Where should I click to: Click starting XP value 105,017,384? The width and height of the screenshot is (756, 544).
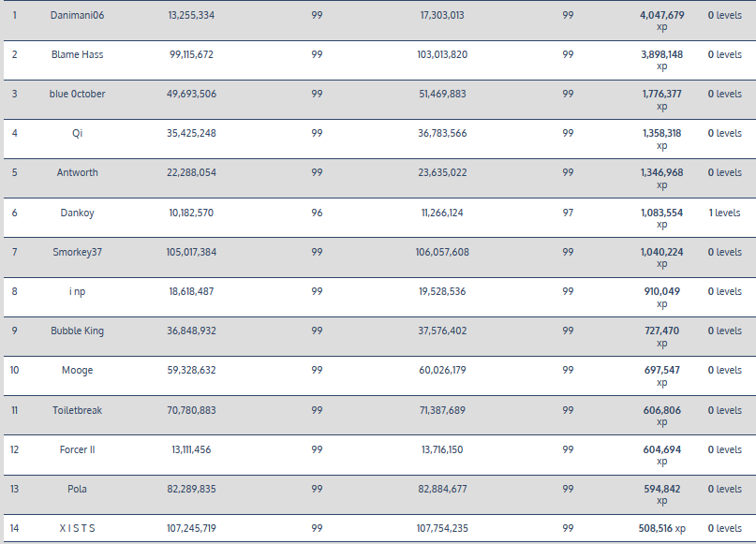pos(192,252)
